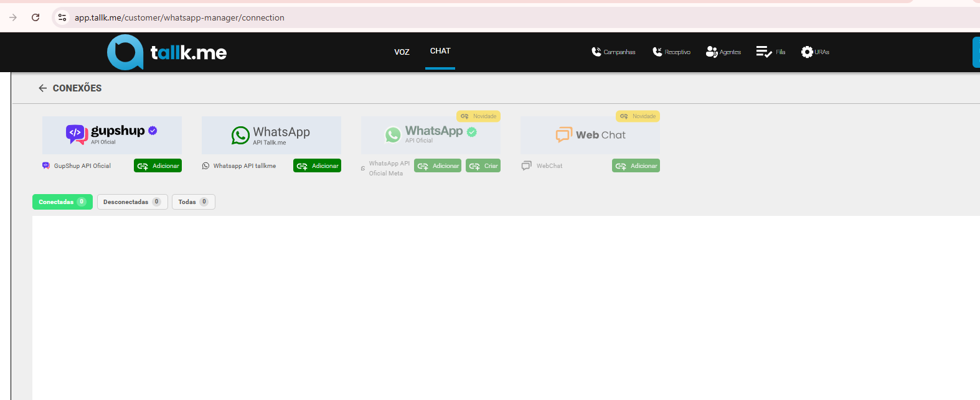Click the verified badge next to gupshup
Screen dimensions: 980x400
153,131
